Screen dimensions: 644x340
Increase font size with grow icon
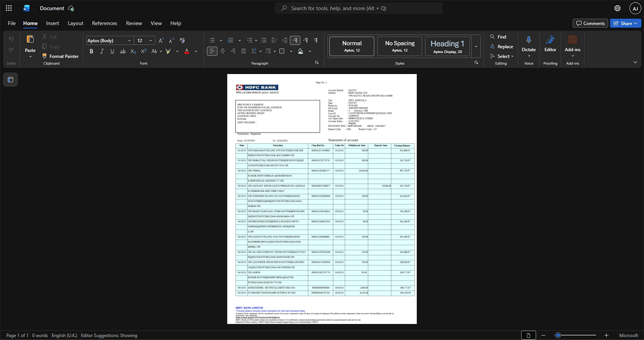[161, 41]
